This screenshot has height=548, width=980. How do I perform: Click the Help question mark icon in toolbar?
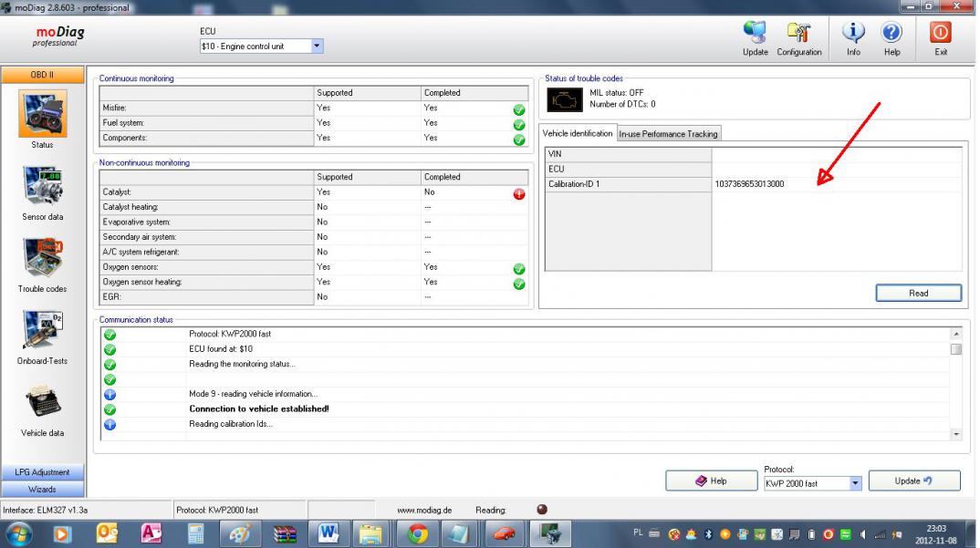[891, 33]
